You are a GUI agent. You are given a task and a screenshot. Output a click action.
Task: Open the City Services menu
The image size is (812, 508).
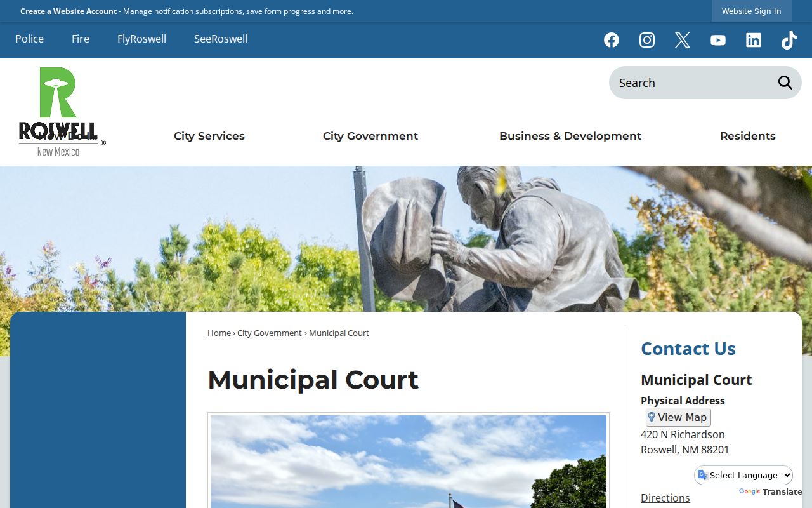pos(209,136)
